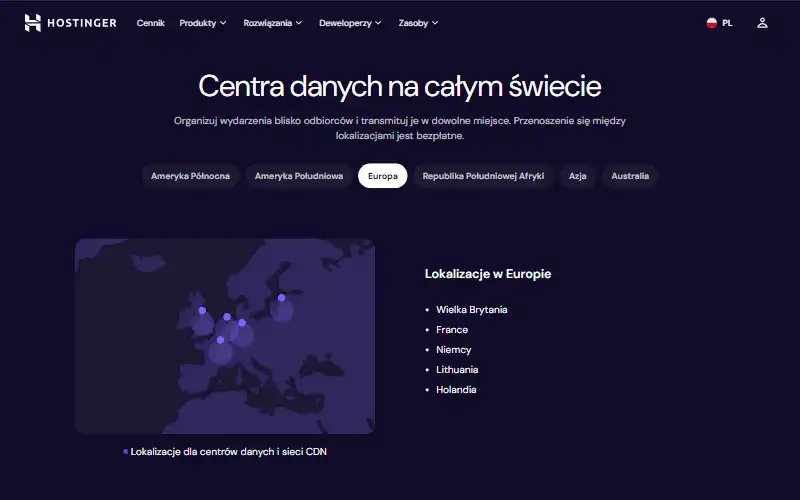Viewport: 800px width, 500px height.
Task: Click the United Kingdom marker on the map
Action: pyautogui.click(x=202, y=310)
